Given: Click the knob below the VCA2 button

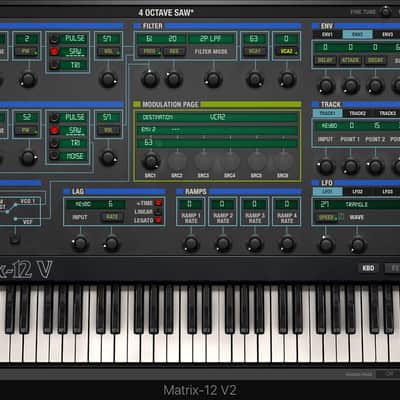Looking at the screenshot, I should pyautogui.click(x=287, y=80).
